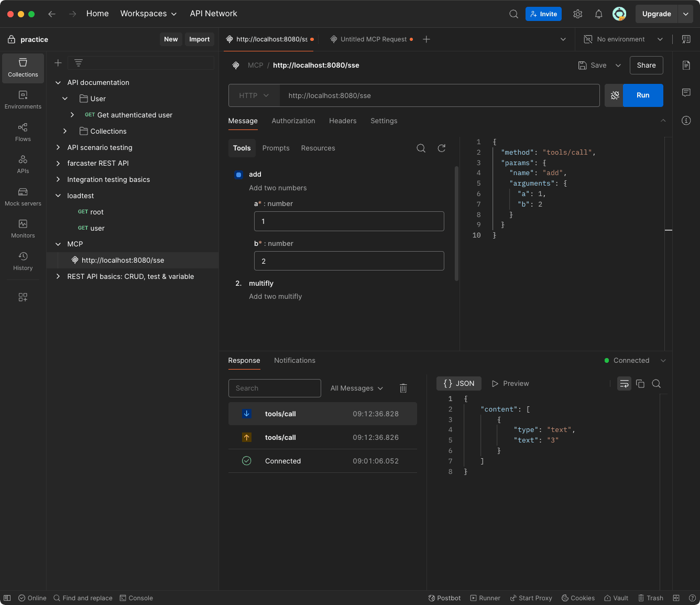The image size is (700, 605).
Task: Click the Run button
Action: click(x=643, y=95)
